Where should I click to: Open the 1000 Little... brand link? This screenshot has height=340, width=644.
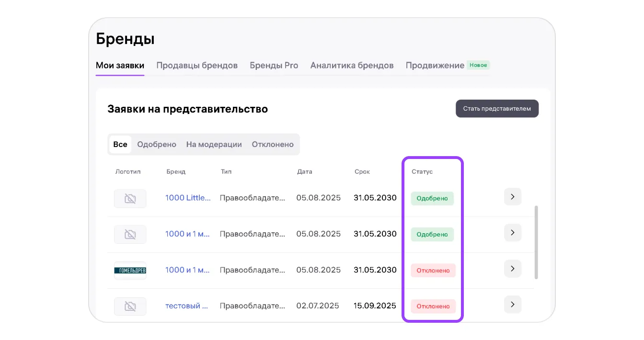pyautogui.click(x=188, y=198)
